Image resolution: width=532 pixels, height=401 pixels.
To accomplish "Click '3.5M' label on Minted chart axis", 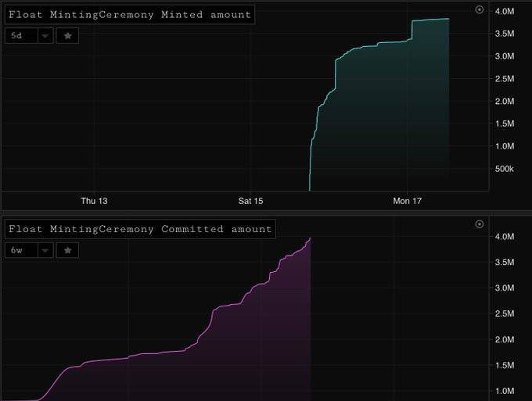I will [504, 34].
